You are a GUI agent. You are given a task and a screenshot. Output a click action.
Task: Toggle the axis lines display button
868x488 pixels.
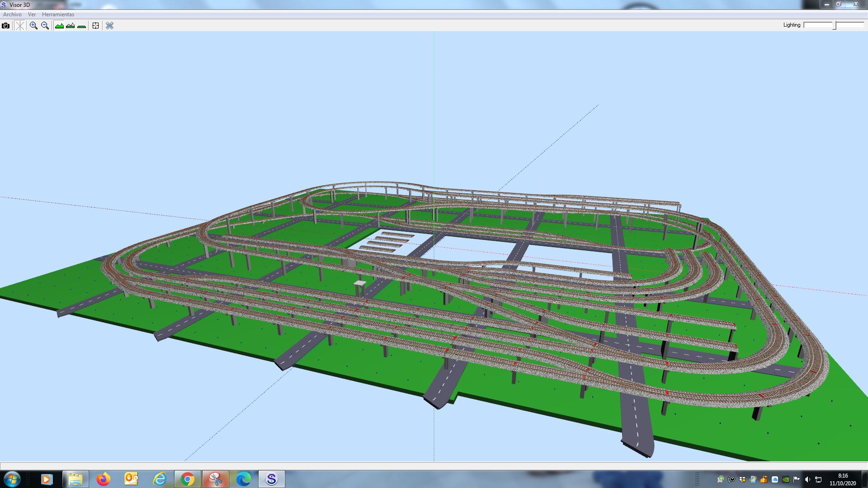[x=20, y=26]
